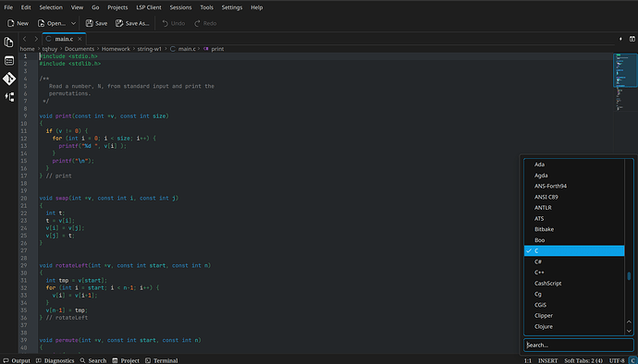Choose Clipper in the language list
This screenshot has height=364, width=638.
click(x=574, y=316)
